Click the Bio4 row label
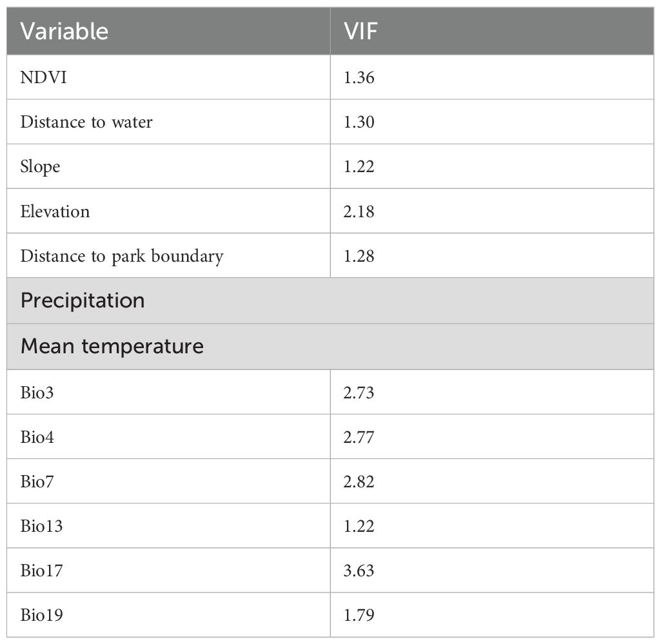This screenshot has width=661, height=644. tap(37, 436)
